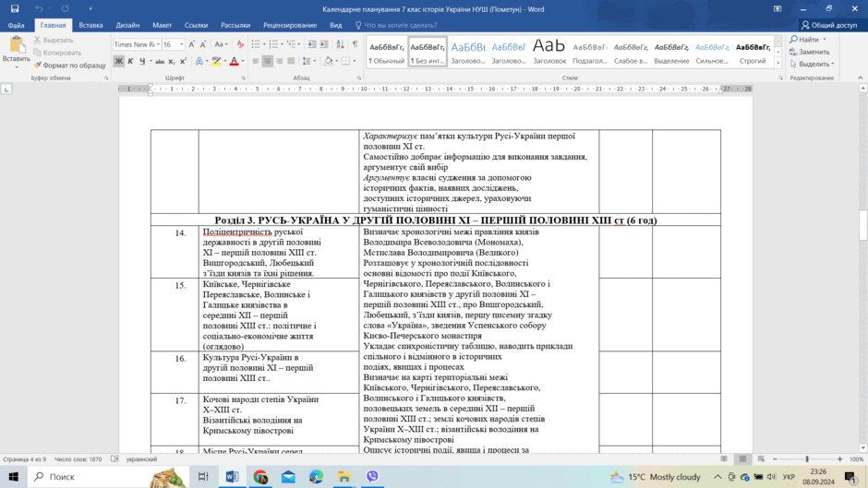Switch to the Рецензирование tab
Screen dimensions: 868x488
(290, 25)
